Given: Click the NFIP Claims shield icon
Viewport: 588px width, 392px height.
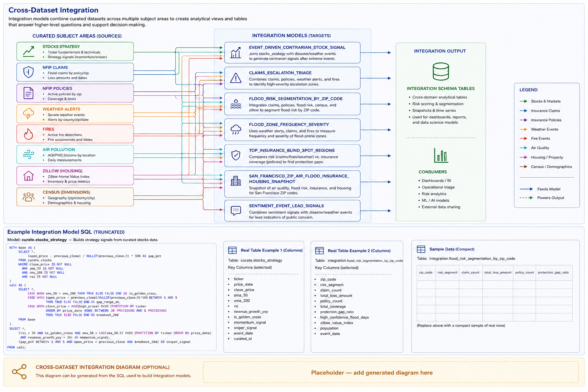Looking at the screenshot, I should tap(28, 72).
